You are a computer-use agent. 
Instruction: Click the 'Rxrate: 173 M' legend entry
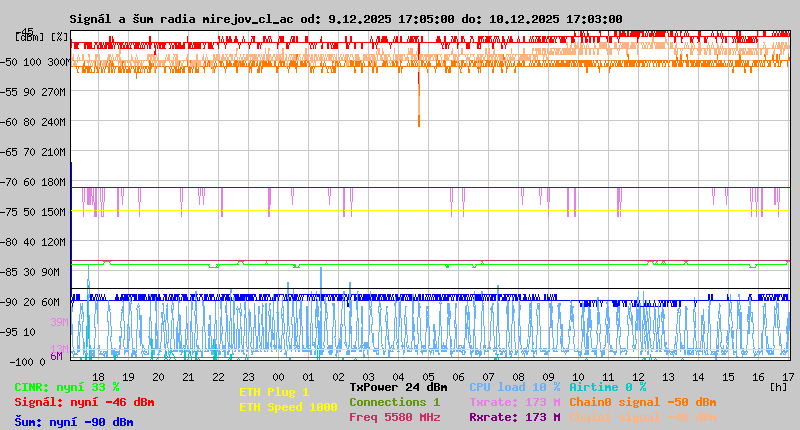515,417
